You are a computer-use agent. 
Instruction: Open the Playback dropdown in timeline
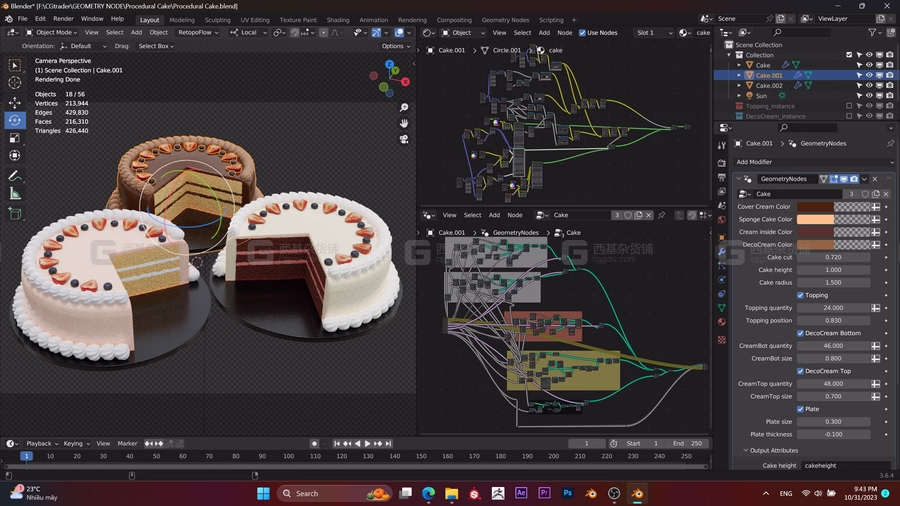41,443
